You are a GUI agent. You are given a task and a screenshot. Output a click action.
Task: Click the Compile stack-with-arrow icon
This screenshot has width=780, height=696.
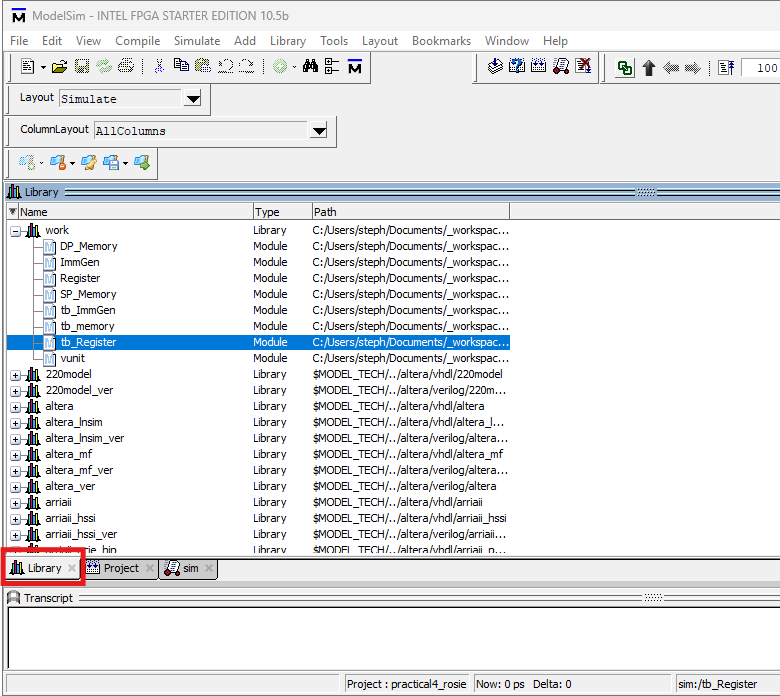pyautogui.click(x=495, y=66)
